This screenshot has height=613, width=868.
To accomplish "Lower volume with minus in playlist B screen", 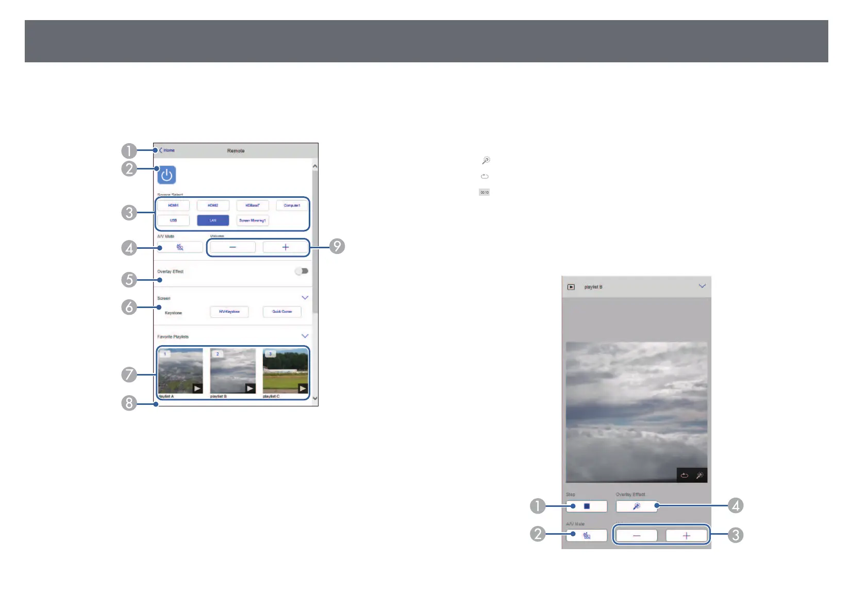I will pyautogui.click(x=637, y=536).
